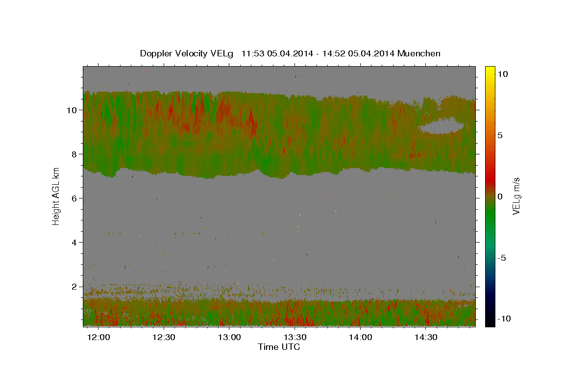
Task: Click the height tick label 10 on left axis
Action: (73, 110)
